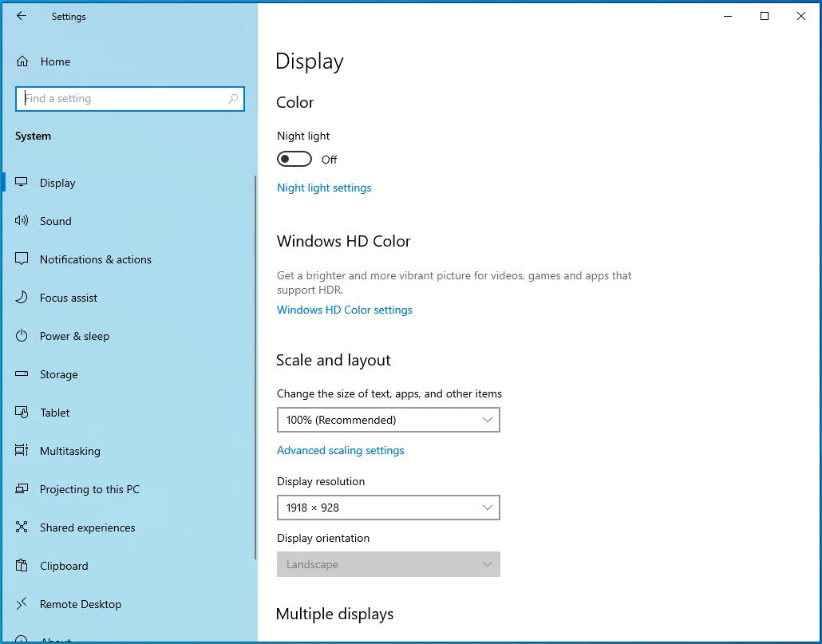This screenshot has width=822, height=644.
Task: Click the Remote Desktop icon
Action: pyautogui.click(x=22, y=603)
